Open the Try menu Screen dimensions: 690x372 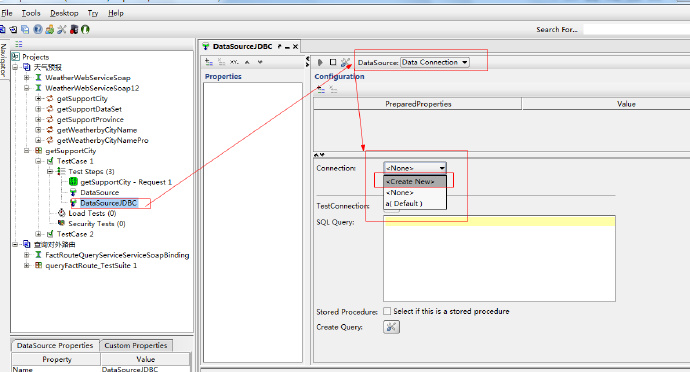pos(93,13)
